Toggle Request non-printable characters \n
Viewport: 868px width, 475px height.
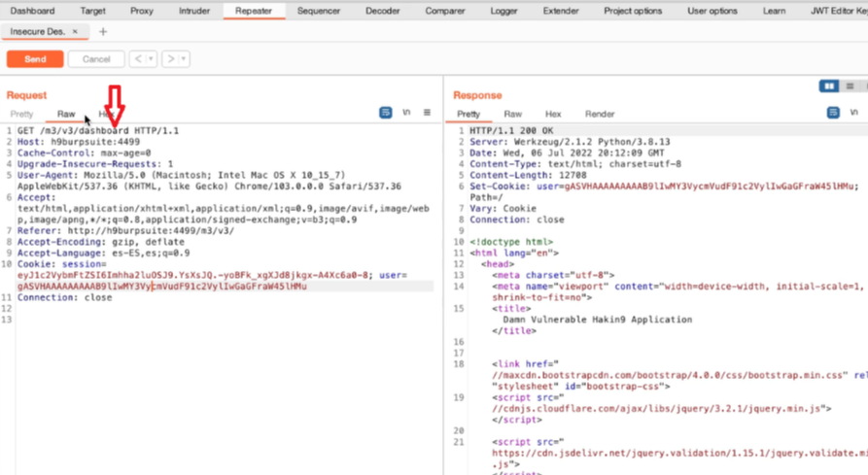coord(406,113)
